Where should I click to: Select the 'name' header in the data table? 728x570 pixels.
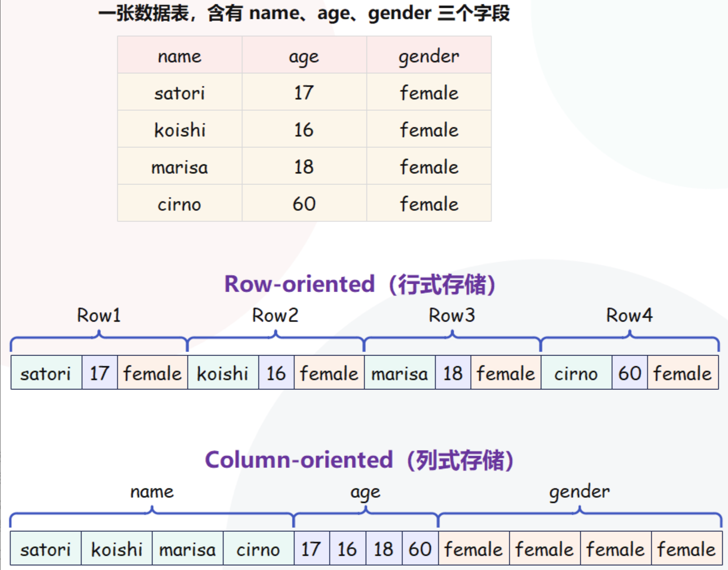179,55
